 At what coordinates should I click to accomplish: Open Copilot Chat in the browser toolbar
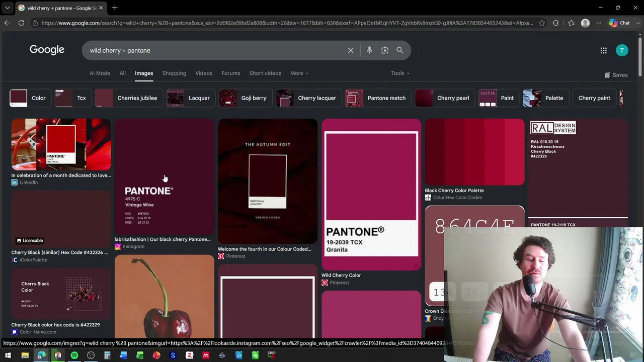[619, 23]
